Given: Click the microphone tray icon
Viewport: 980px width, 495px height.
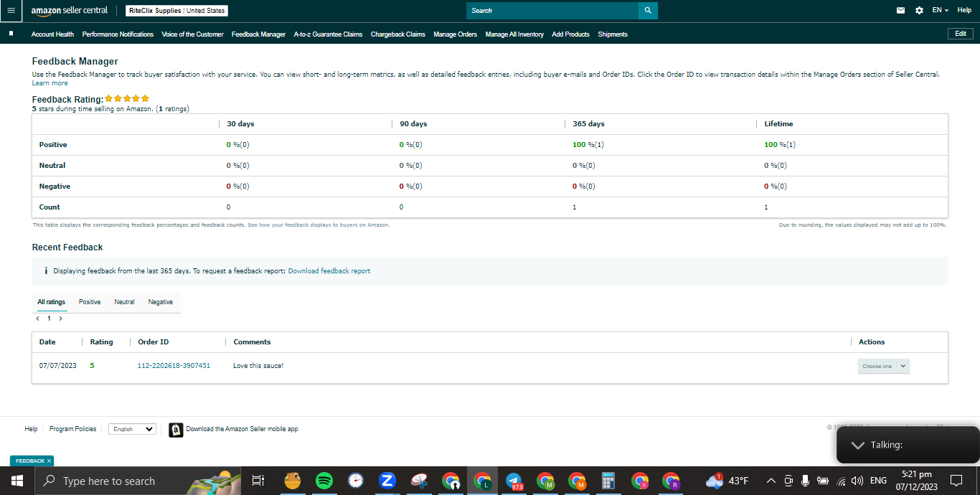Looking at the screenshot, I should [x=806, y=481].
